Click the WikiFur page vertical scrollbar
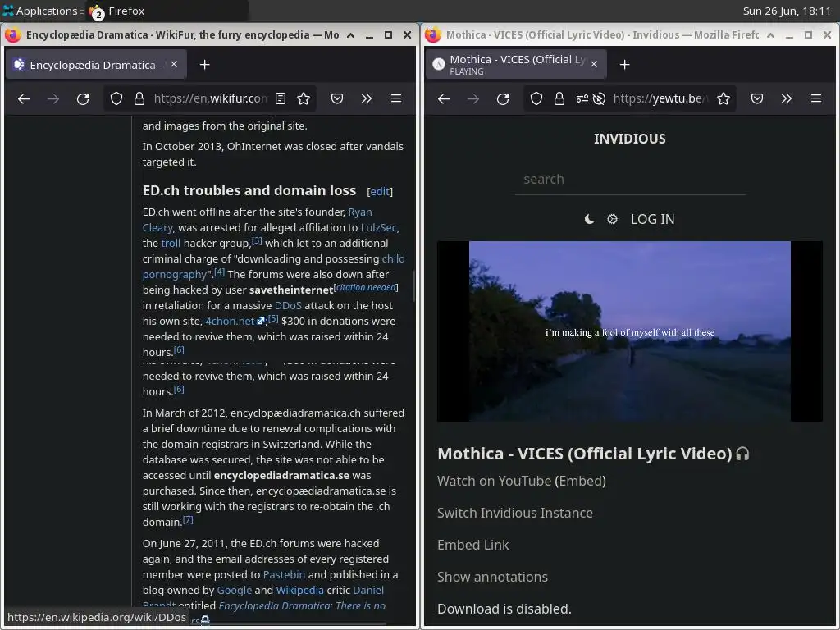Viewport: 840px width, 630px height. (413, 286)
